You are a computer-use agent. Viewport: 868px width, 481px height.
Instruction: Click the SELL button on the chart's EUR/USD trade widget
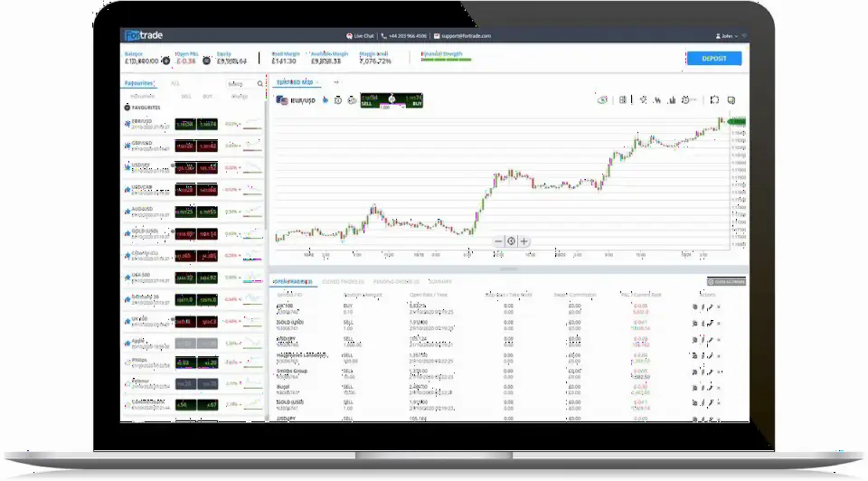pos(370,100)
